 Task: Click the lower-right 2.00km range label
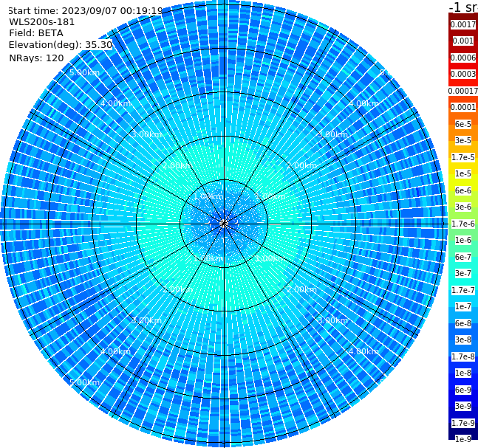(301, 289)
